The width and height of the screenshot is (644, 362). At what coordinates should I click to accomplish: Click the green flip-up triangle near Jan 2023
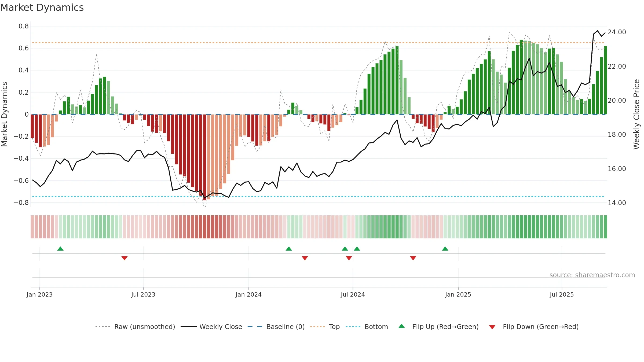60,249
